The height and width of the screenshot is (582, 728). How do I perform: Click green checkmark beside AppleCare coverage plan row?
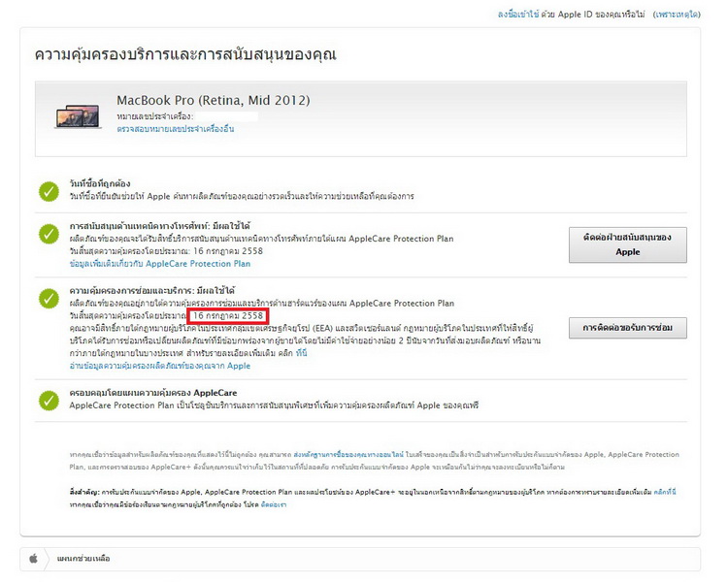(x=49, y=401)
